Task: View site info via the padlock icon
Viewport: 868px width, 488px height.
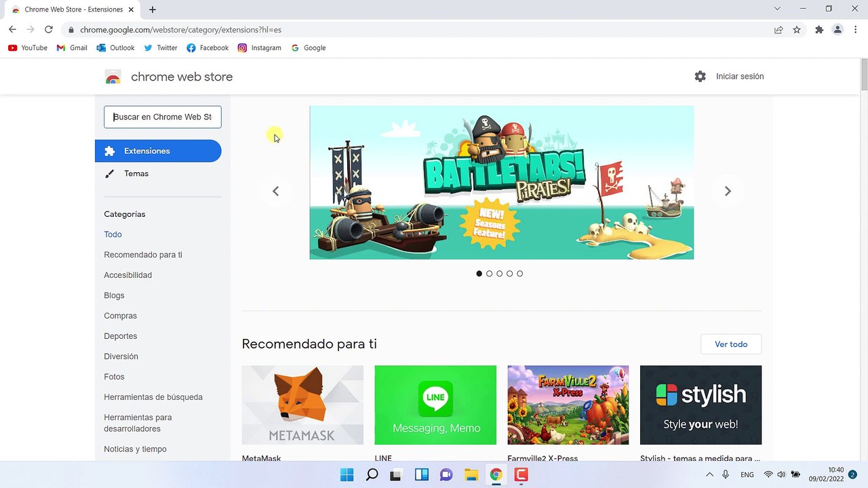Action: [x=71, y=30]
